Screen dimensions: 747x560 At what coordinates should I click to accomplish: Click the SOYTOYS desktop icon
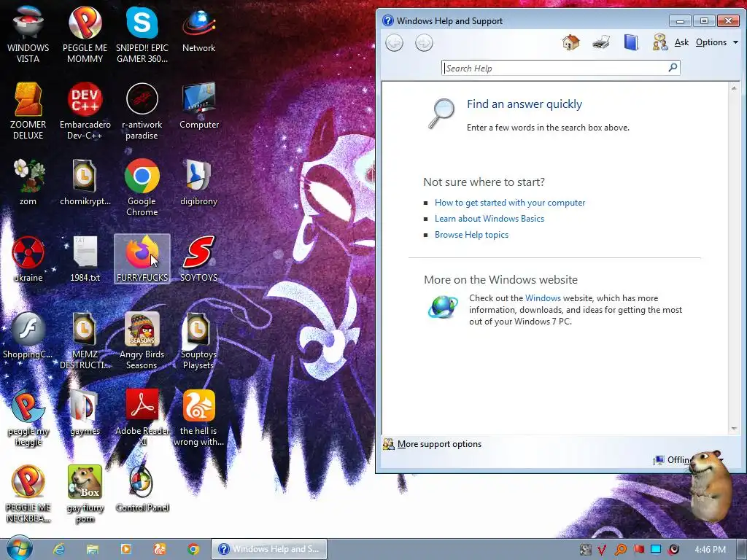[198, 259]
